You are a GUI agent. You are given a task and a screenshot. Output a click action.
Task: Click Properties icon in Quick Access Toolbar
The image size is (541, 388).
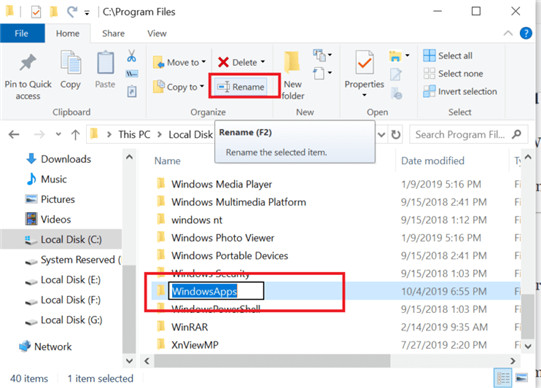coord(36,12)
